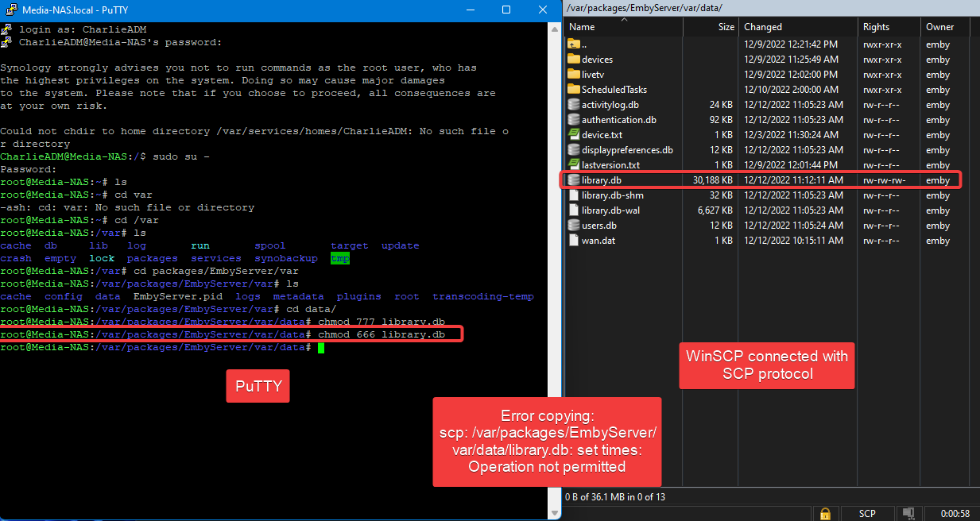This screenshot has width=980, height=521.
Task: Minimize the PuTTY window
Action: [470, 10]
